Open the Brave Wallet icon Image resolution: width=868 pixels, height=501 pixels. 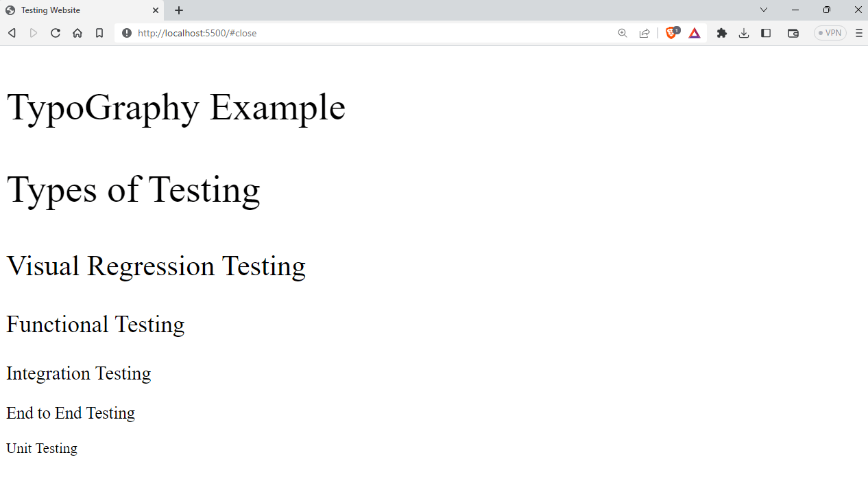pyautogui.click(x=793, y=32)
